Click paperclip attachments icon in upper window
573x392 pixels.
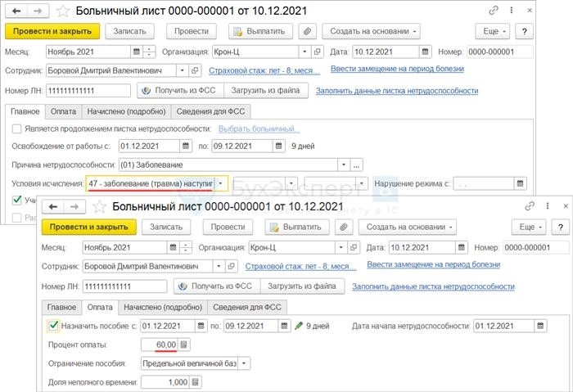307,31
